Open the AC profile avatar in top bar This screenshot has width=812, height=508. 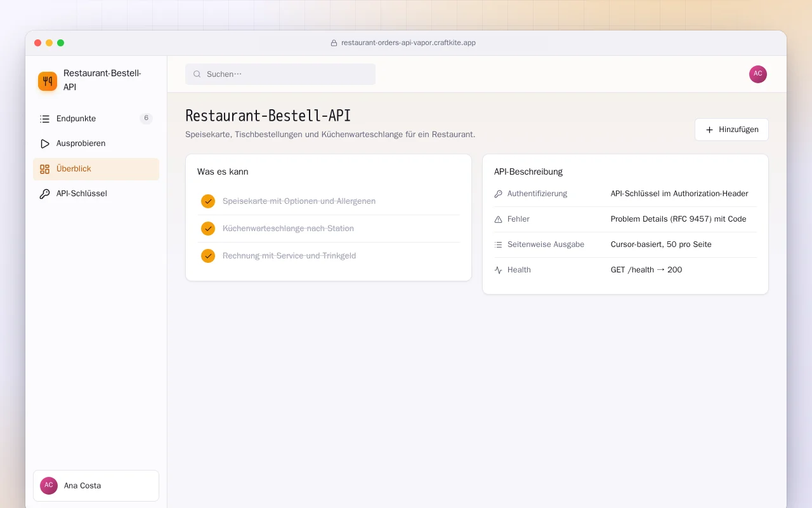point(758,74)
